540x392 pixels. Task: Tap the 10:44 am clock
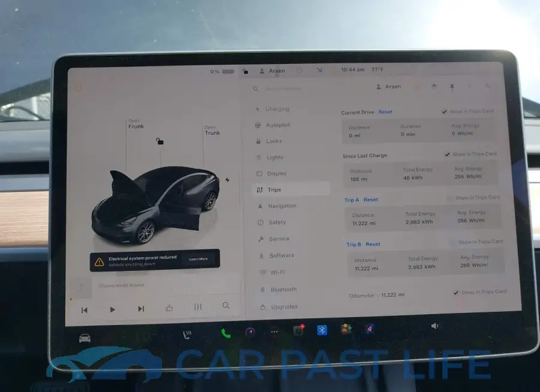click(353, 70)
